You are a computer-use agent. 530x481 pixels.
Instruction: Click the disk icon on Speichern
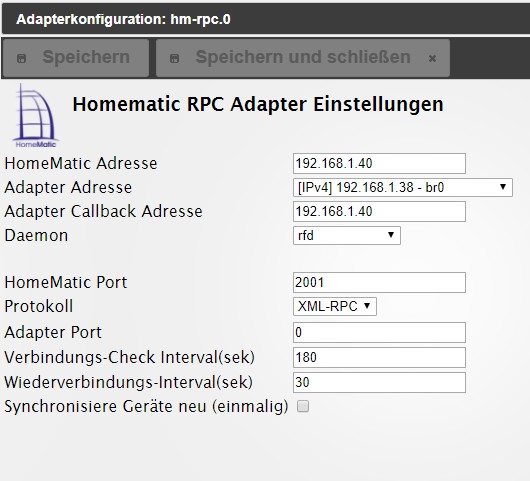tap(22, 58)
